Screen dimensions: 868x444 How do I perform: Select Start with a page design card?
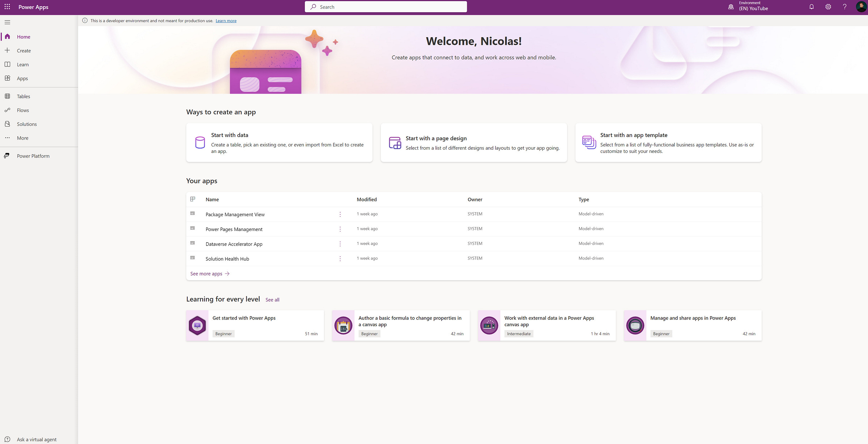(x=474, y=142)
